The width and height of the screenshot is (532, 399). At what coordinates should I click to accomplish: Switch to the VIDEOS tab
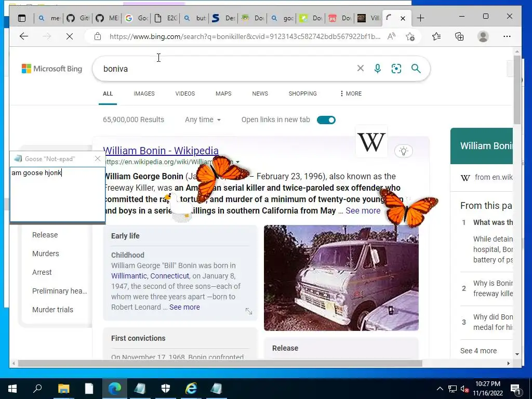(x=185, y=94)
